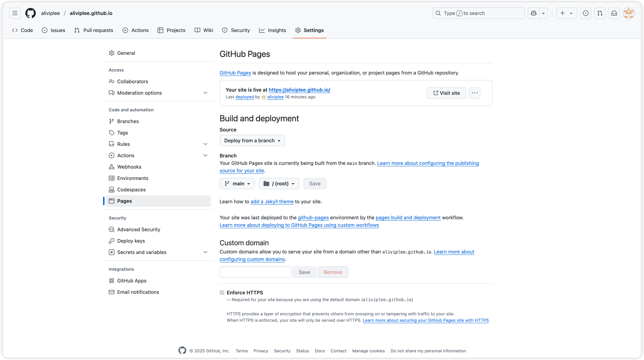Viewport: 644px width, 360px height.
Task: Focus the Type / to search box
Action: point(479,13)
